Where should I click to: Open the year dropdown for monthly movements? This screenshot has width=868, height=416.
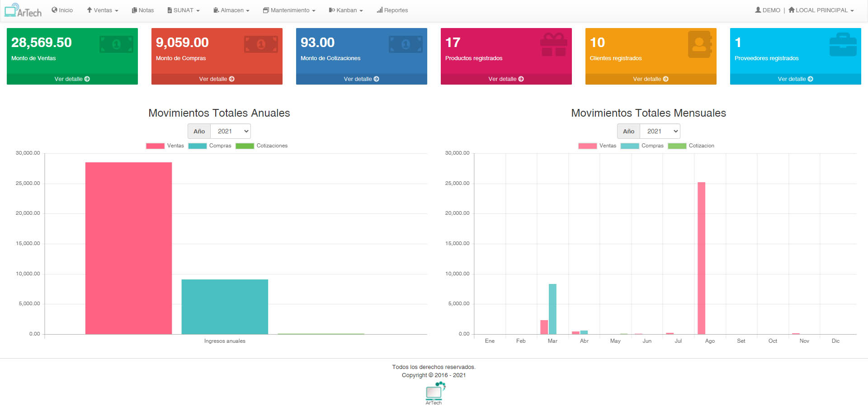(660, 131)
